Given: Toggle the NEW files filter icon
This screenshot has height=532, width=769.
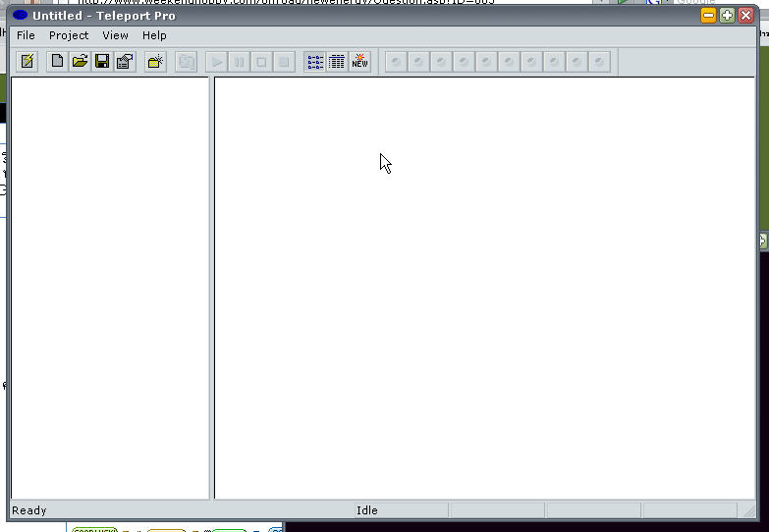Looking at the screenshot, I should coord(359,62).
